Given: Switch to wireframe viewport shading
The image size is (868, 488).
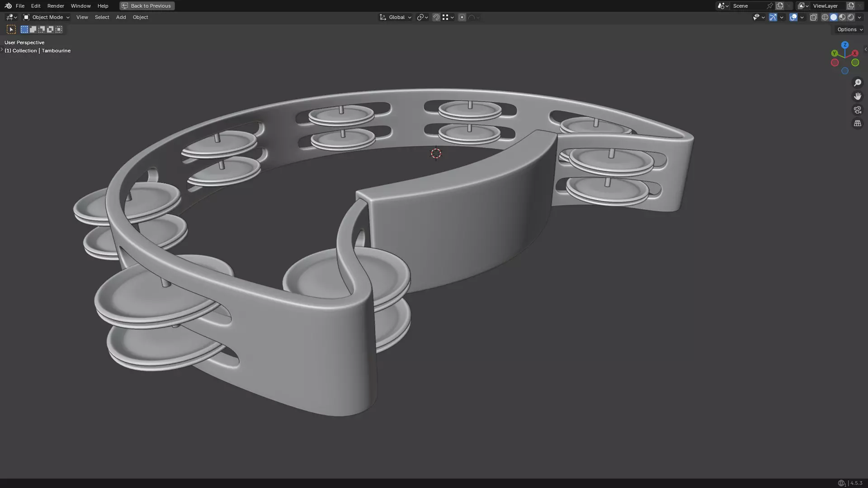Looking at the screenshot, I should coord(825,17).
